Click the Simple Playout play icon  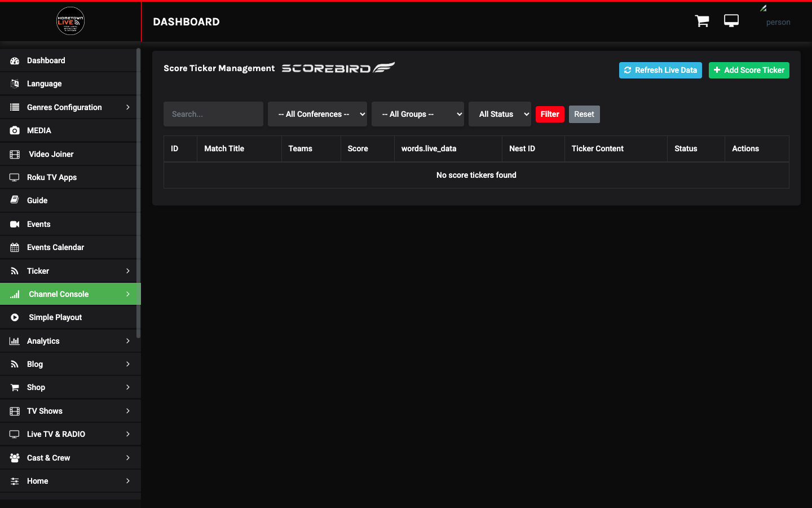pyautogui.click(x=15, y=317)
